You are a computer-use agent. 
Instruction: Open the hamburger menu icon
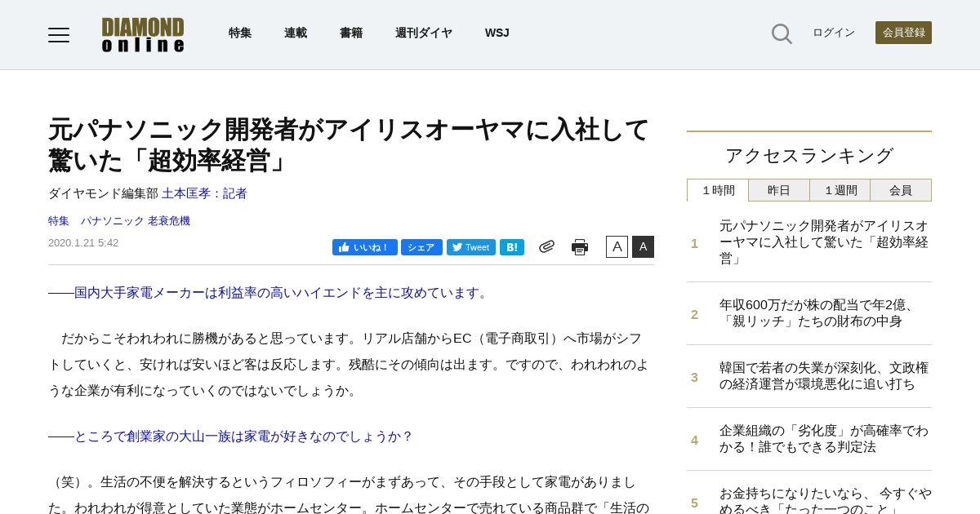tap(59, 34)
